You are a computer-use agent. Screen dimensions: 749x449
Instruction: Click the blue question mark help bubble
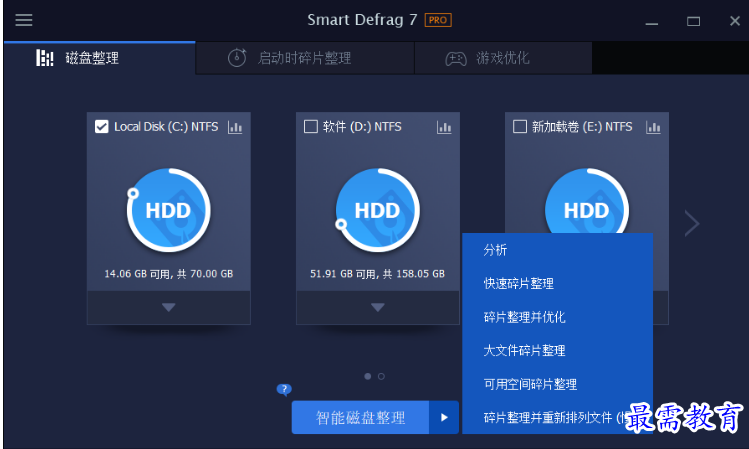pyautogui.click(x=284, y=390)
